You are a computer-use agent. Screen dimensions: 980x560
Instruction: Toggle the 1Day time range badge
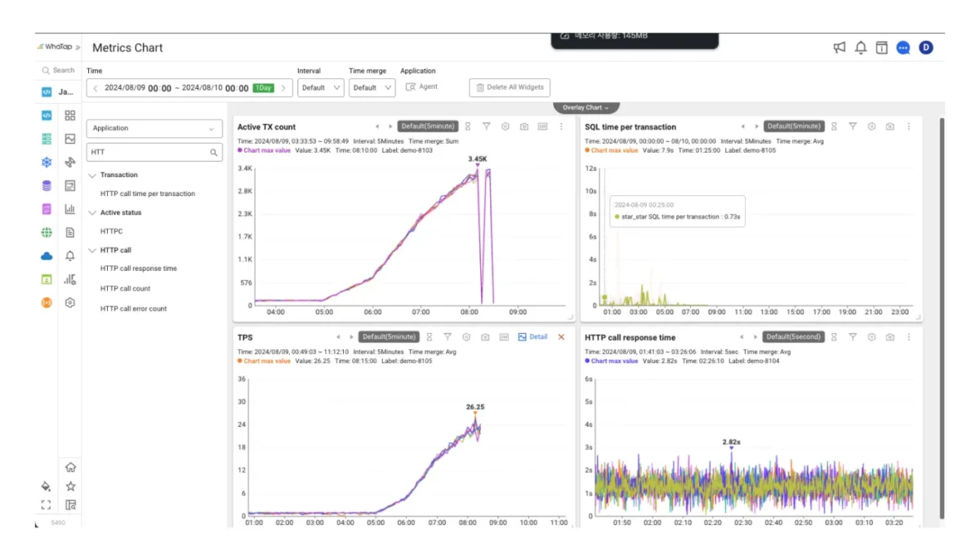pyautogui.click(x=263, y=88)
